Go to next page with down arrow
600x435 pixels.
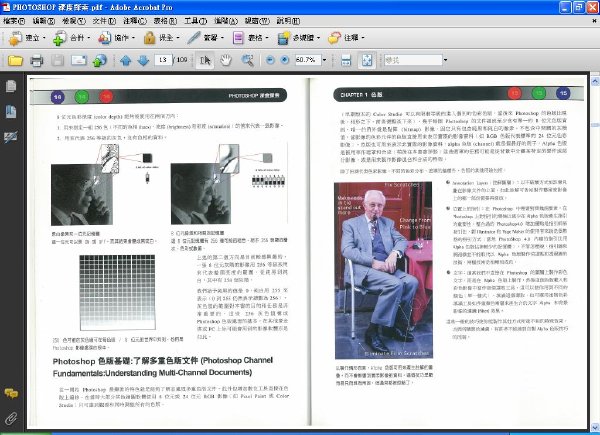[x=143, y=60]
